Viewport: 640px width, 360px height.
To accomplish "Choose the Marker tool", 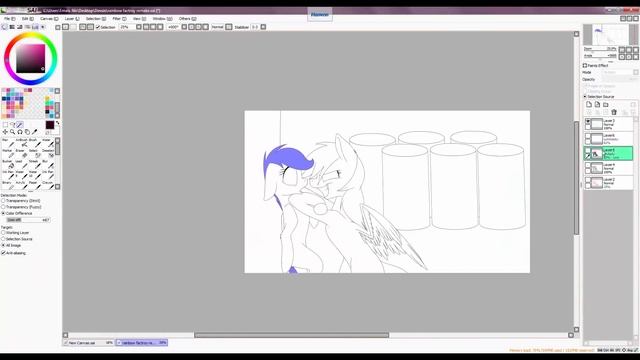I will coord(8,153).
